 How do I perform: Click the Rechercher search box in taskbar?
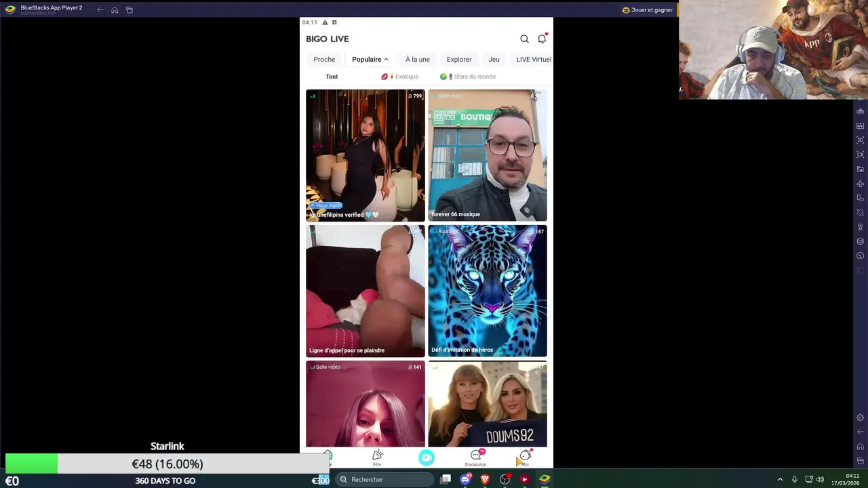384,479
